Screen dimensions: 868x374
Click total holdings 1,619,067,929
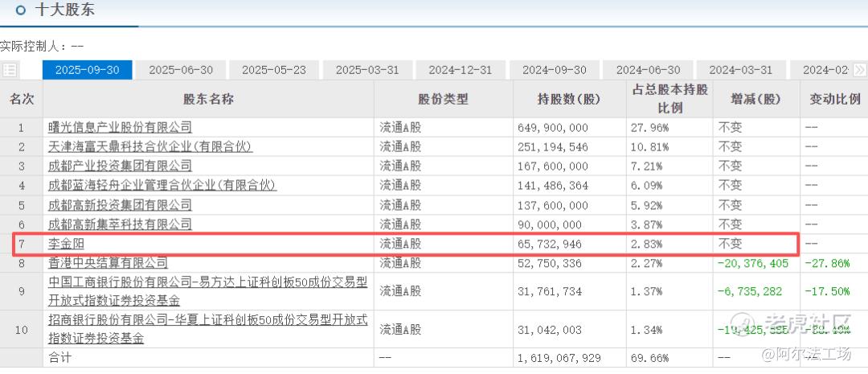point(559,359)
